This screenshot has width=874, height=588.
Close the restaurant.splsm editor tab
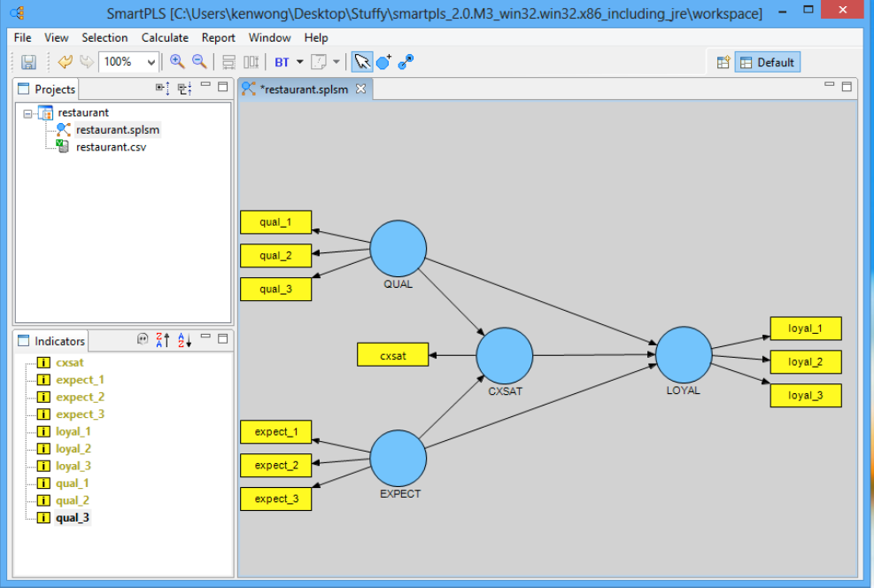[x=360, y=89]
